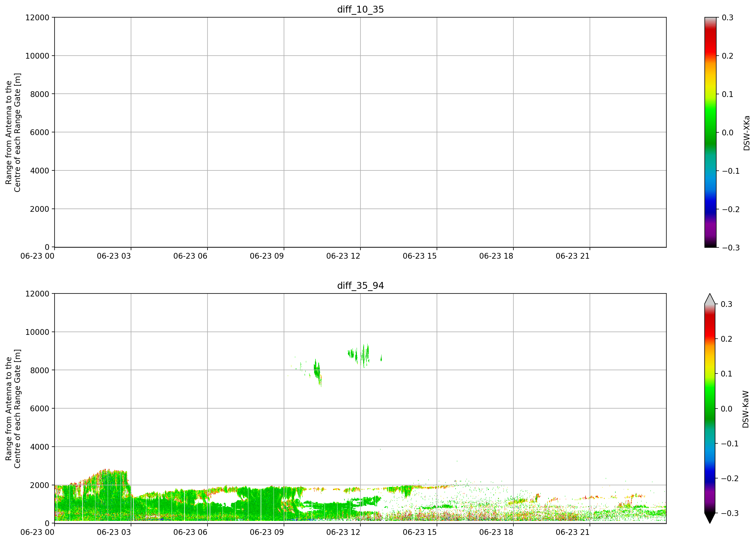Screen dimensions: 756x542
Task: Click the 0.2 tick on DSW-KaW colorbar
Action: (727, 339)
